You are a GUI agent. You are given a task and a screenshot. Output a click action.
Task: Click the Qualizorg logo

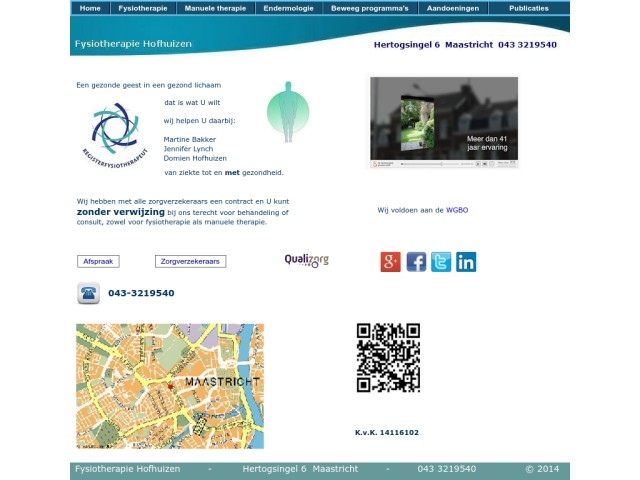coord(306,260)
